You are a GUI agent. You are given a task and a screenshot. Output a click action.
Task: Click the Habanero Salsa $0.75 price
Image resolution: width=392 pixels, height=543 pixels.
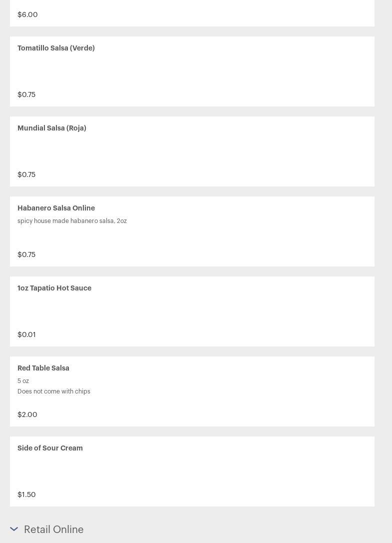click(26, 254)
